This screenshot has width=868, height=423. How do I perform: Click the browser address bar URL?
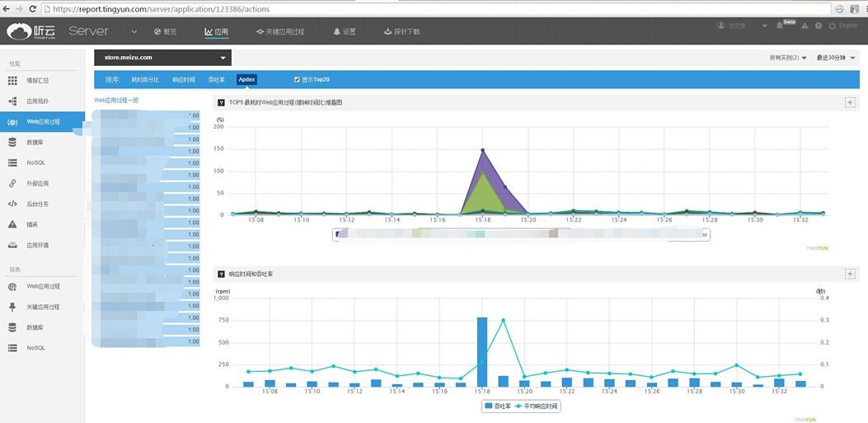pyautogui.click(x=165, y=8)
